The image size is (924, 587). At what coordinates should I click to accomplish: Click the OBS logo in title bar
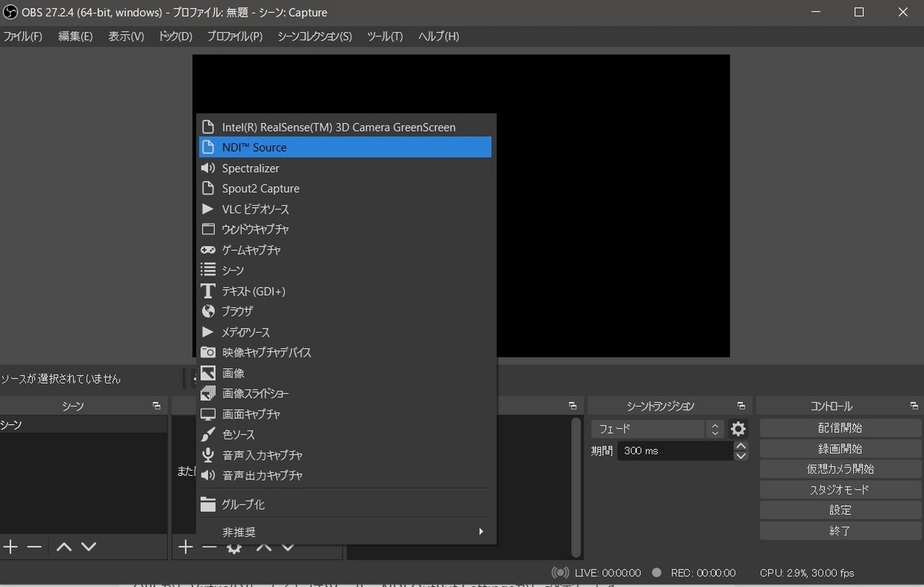click(x=11, y=12)
